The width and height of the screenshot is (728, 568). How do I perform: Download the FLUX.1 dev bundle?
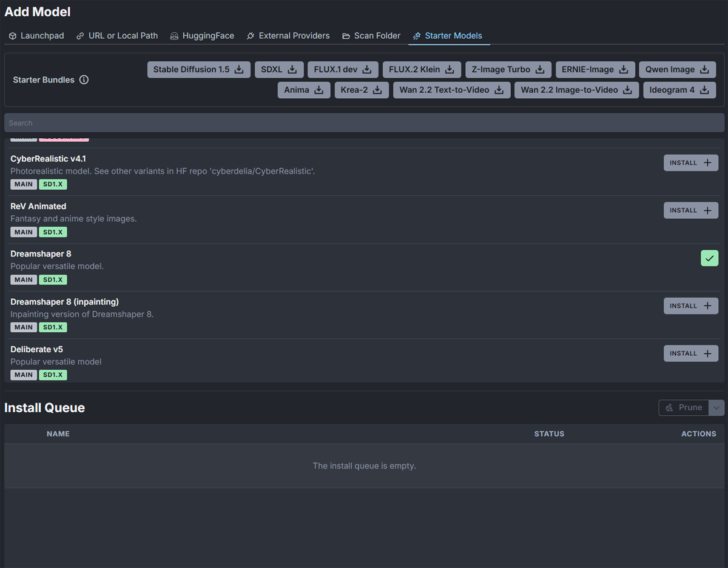(343, 70)
